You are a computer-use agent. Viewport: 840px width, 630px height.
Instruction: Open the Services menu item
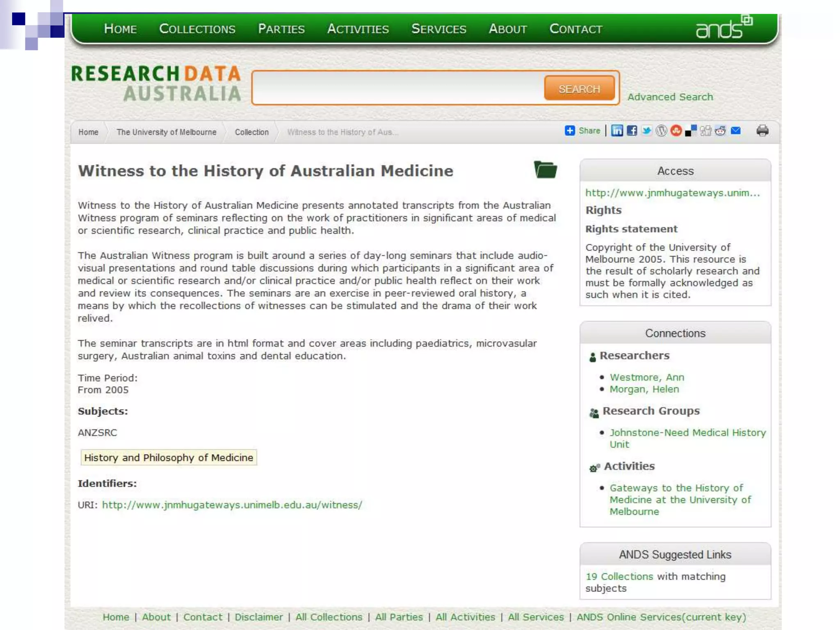[x=438, y=29]
